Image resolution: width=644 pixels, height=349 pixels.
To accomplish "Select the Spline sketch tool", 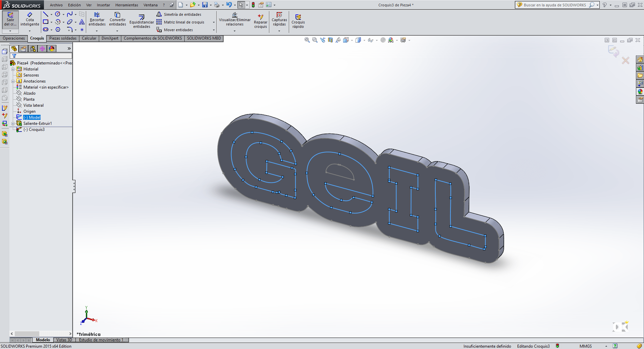I will (70, 14).
